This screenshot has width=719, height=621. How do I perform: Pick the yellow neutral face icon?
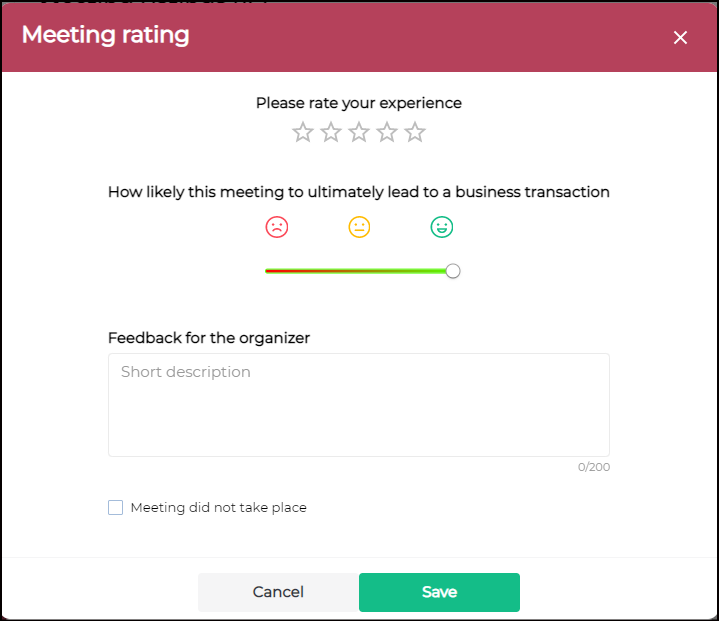coord(359,227)
